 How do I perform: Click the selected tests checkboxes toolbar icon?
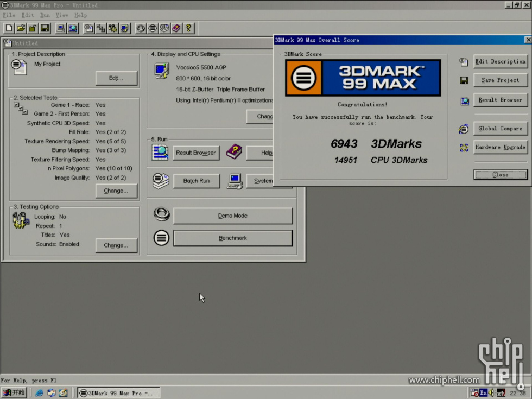[100, 28]
